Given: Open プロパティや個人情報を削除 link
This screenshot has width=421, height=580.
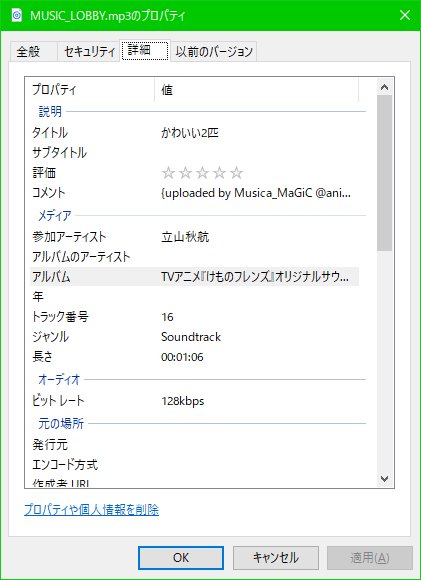Looking at the screenshot, I should coord(91,510).
